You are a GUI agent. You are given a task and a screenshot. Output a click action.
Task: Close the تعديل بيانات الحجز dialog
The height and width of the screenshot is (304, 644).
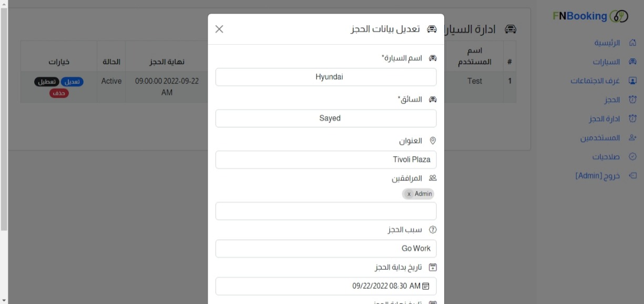pyautogui.click(x=219, y=29)
